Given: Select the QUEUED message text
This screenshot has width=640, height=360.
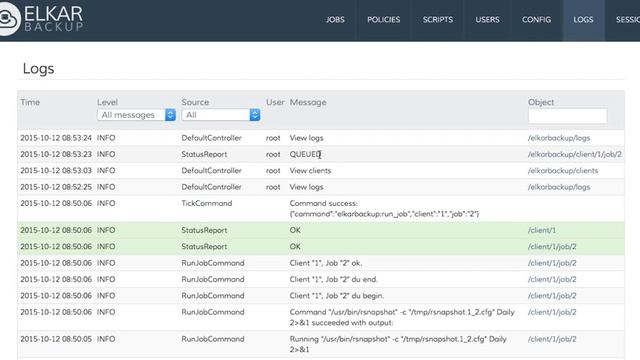Looking at the screenshot, I should (305, 154).
